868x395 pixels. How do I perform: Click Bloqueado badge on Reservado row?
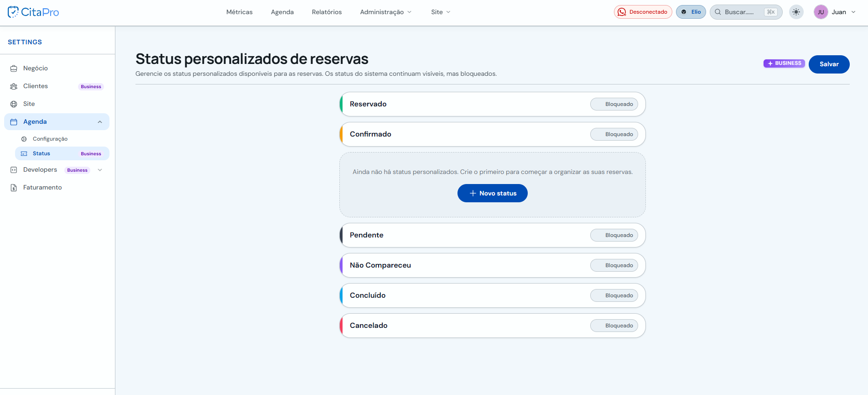[x=614, y=104]
